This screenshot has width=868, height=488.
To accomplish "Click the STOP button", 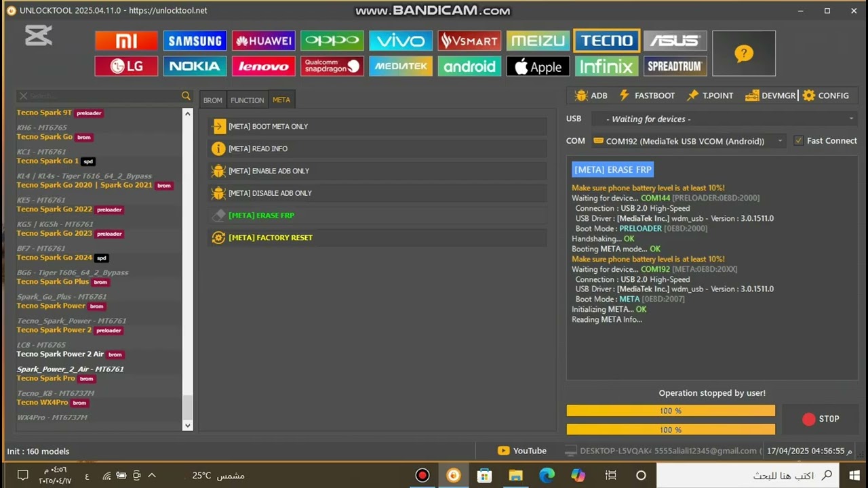I will pos(821,419).
